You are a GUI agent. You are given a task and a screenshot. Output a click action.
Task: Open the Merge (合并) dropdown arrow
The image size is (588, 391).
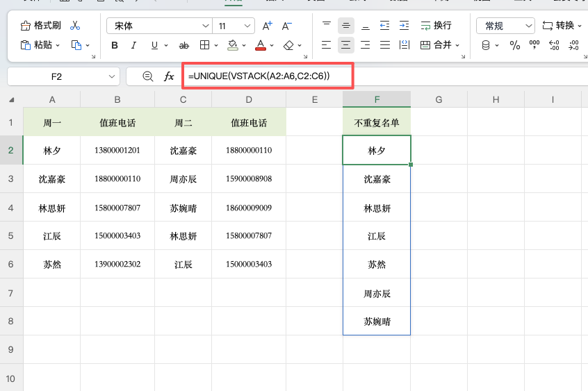click(x=457, y=45)
